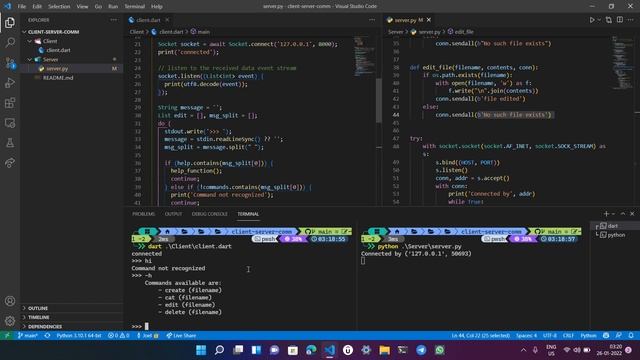This screenshot has width=640, height=360.
Task: Open File Explorer from the taskbar
Action: (384, 350)
